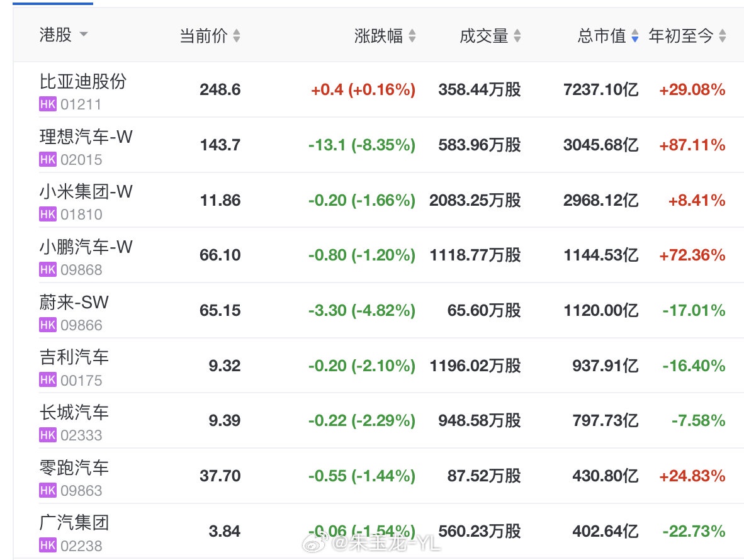Open 小鹏汽车-W stock page
This screenshot has height=560, width=744.
86,247
